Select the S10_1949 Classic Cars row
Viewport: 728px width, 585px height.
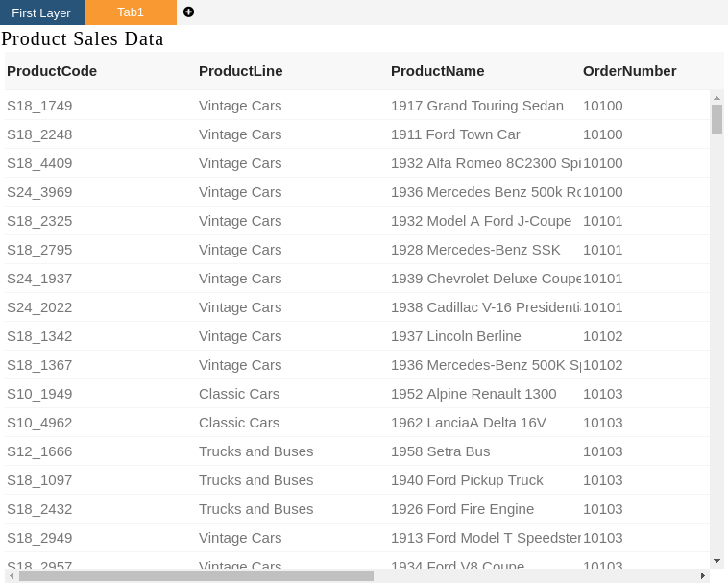[x=357, y=394]
